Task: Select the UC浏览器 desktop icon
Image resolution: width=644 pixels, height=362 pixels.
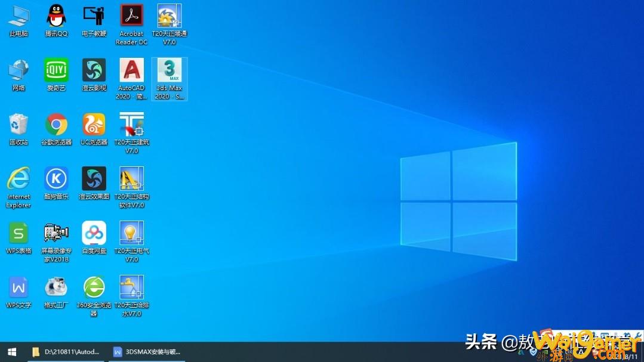Action: pyautogui.click(x=94, y=129)
